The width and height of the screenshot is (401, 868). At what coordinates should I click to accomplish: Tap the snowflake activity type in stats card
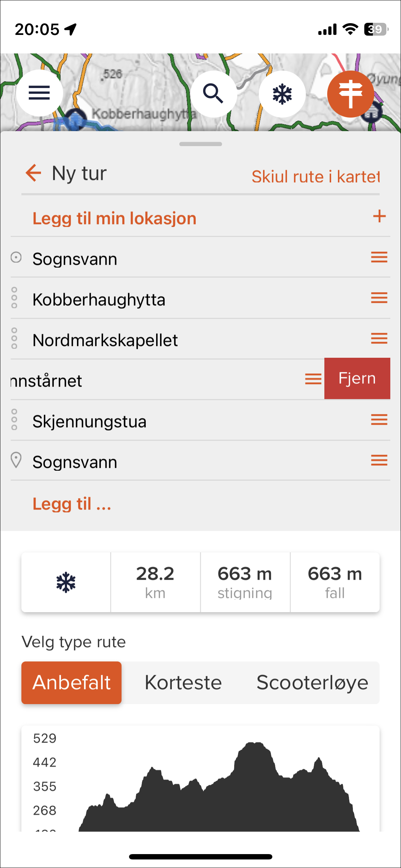[x=66, y=582]
